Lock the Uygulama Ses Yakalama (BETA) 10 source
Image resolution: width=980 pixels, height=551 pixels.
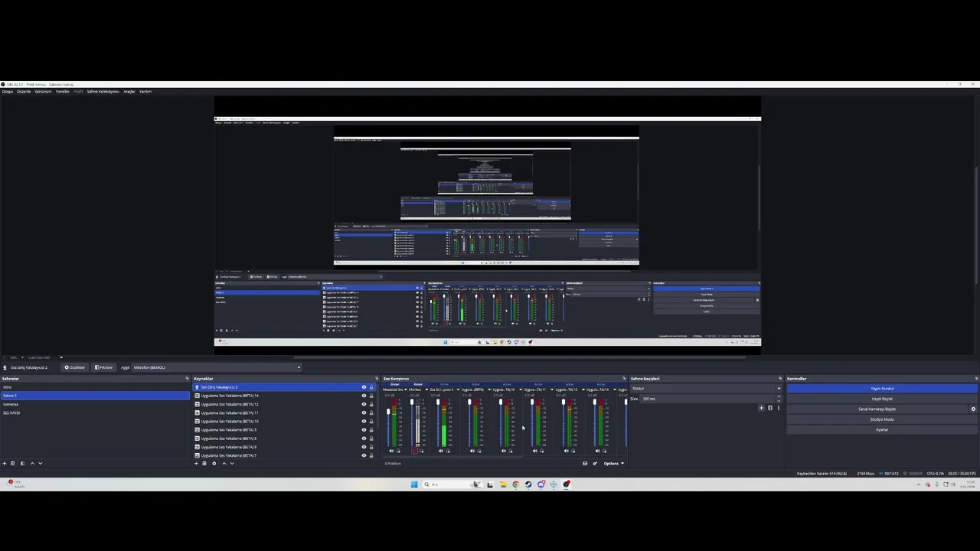coord(371,421)
